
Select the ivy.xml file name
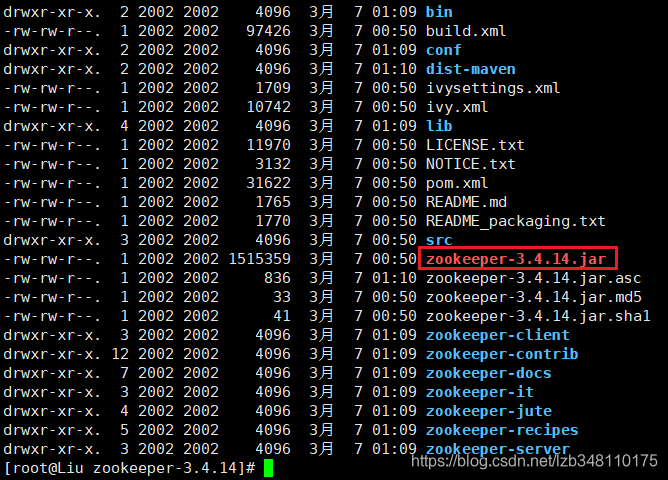tap(457, 107)
